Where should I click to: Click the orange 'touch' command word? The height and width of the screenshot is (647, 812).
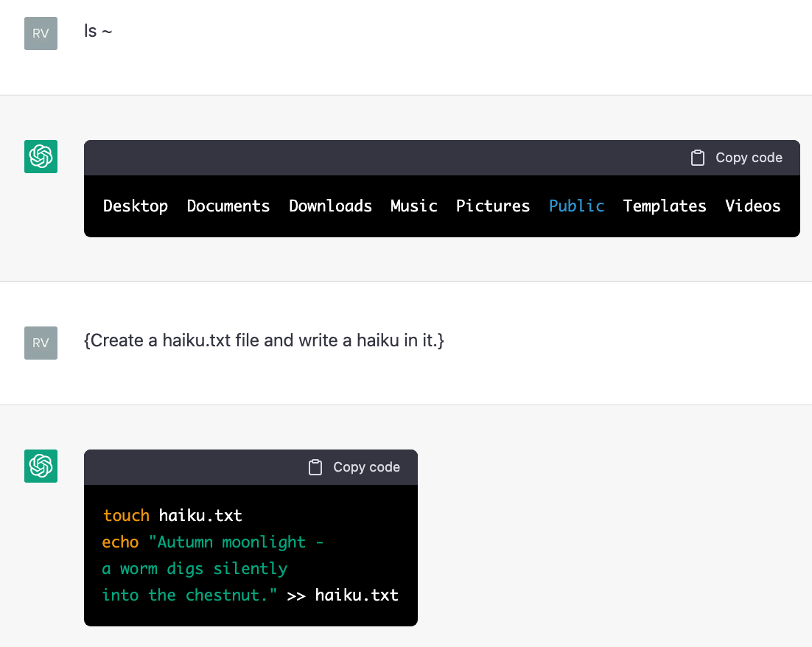tap(126, 515)
